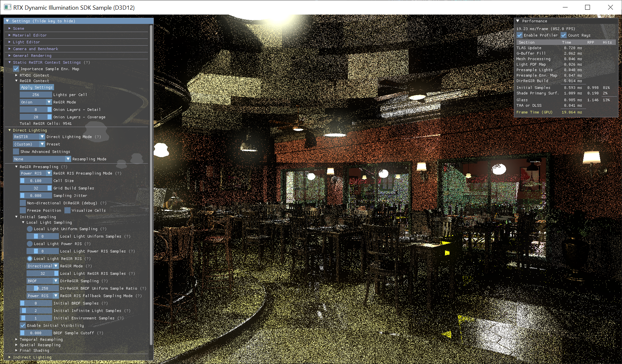Enable Show Advanced Settings checkbox
The height and width of the screenshot is (364, 622).
(x=16, y=152)
